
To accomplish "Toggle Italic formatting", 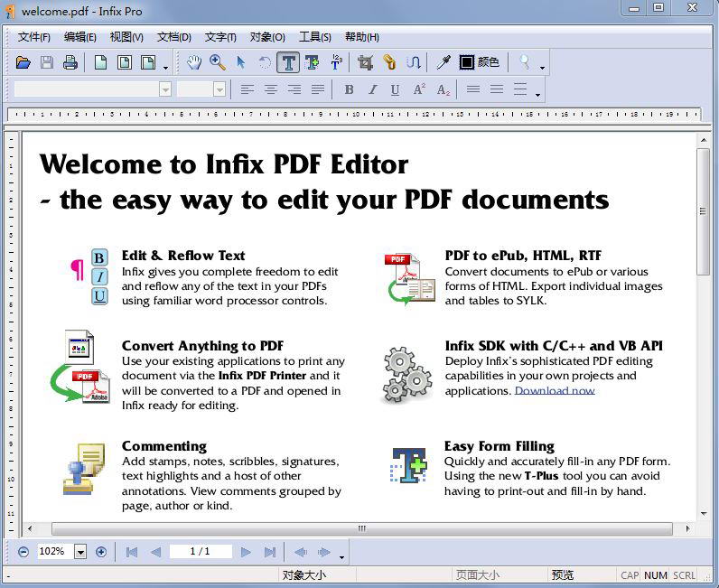I will (372, 89).
